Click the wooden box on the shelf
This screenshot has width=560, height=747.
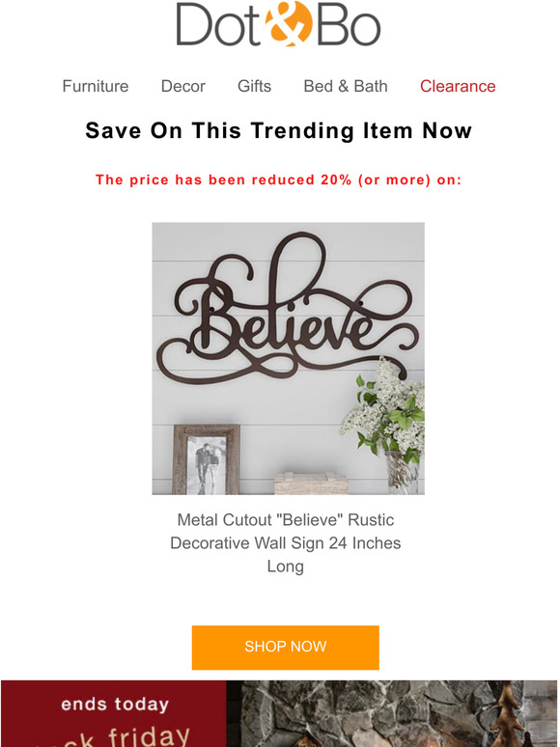[x=311, y=484]
